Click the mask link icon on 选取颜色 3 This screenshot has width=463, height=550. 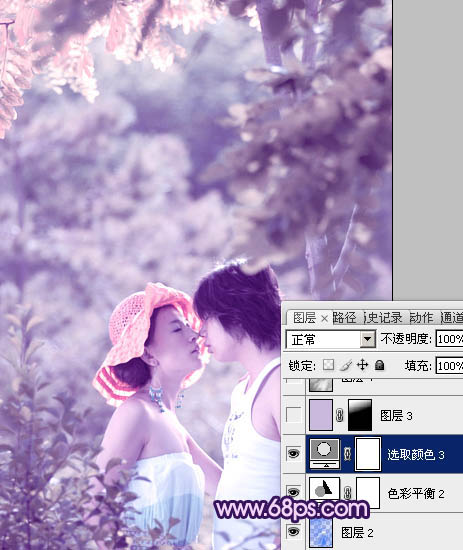click(348, 454)
